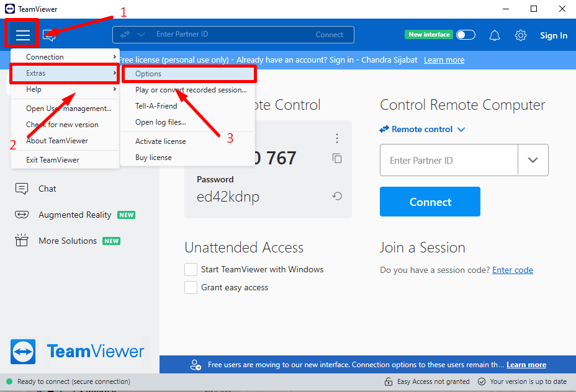Click Ready to connect status text
576x392 pixels.
tap(74, 381)
